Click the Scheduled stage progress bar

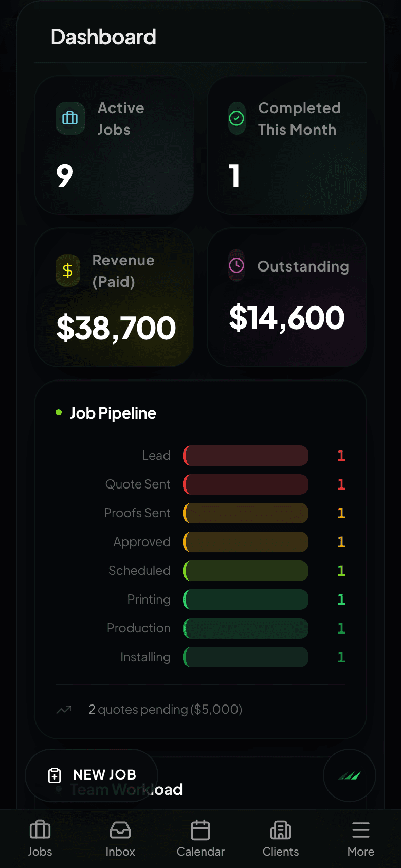point(245,570)
